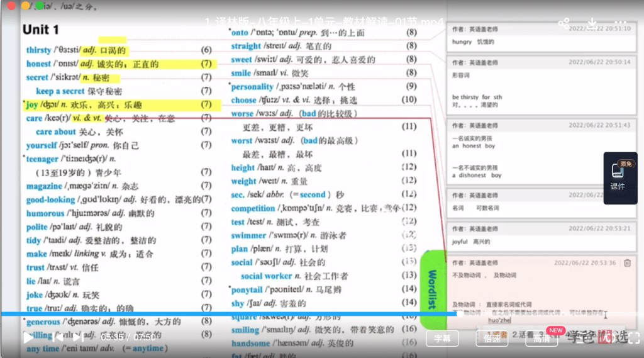This screenshot has width=644, height=358.
Task: Click the word 'competition'
Action: click(x=253, y=208)
